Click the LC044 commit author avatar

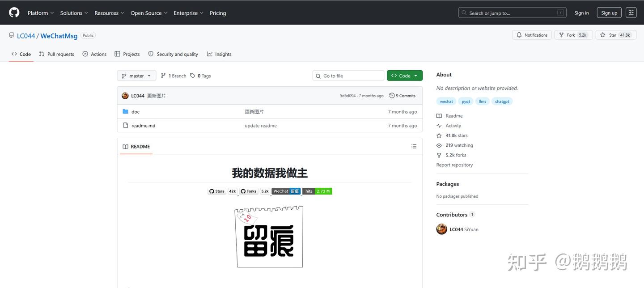[x=125, y=96]
